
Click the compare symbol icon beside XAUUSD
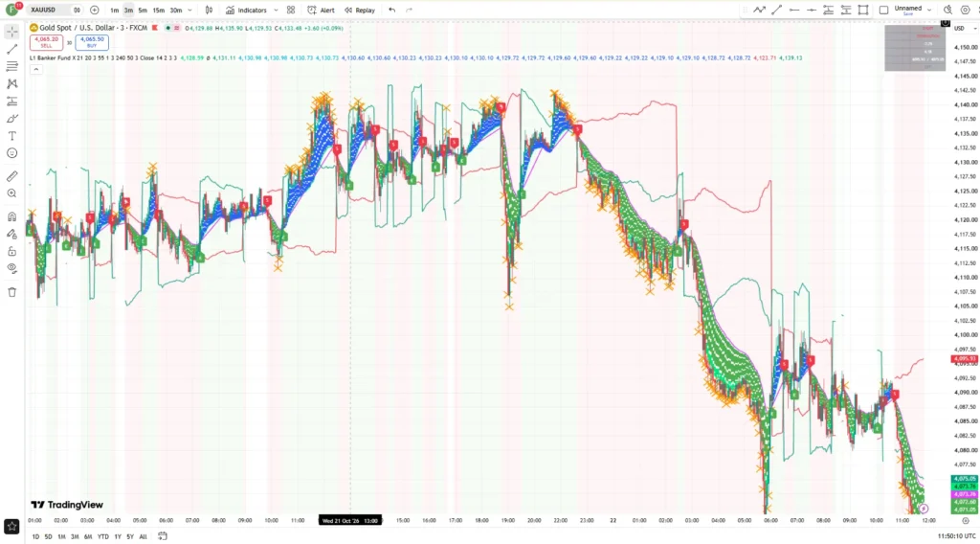point(77,10)
